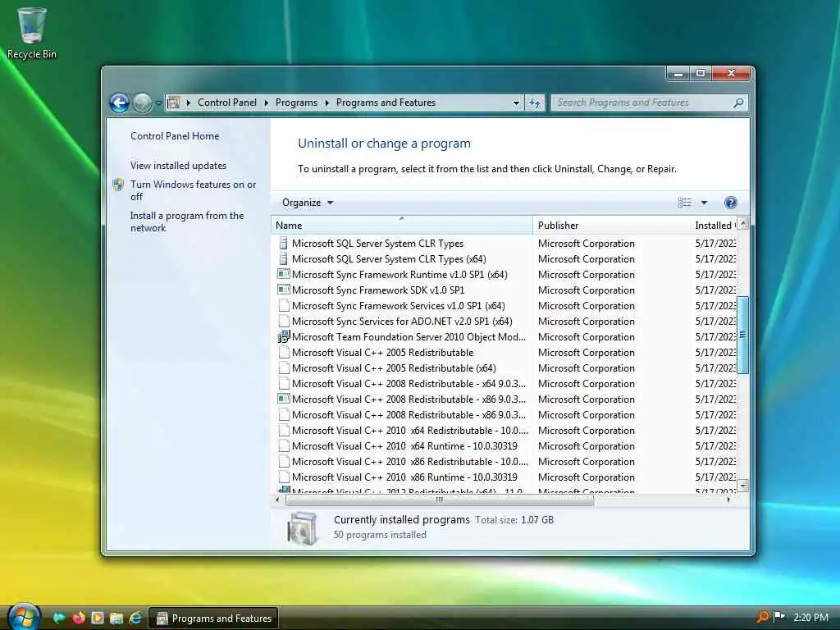
Task: Select Microsoft Visual C++ 2010 x64 Runtime - 10.0.30319
Action: point(504,445)
